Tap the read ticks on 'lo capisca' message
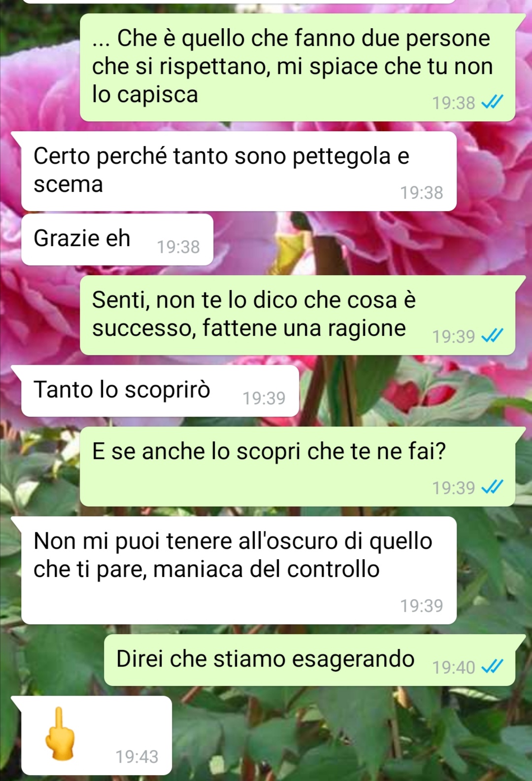532x781 pixels. 492,103
